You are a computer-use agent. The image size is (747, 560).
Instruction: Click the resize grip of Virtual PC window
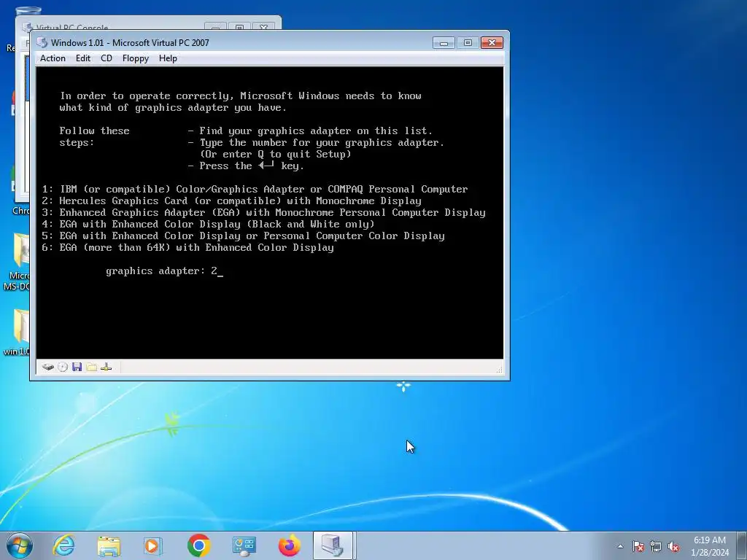pyautogui.click(x=500, y=370)
